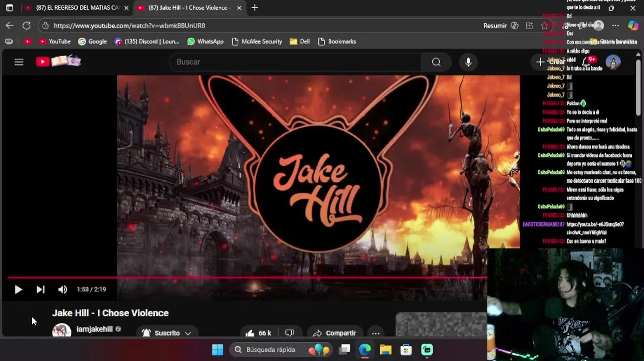Open the Discord bookmark
Screen dimensions: 644x361
click(146, 41)
